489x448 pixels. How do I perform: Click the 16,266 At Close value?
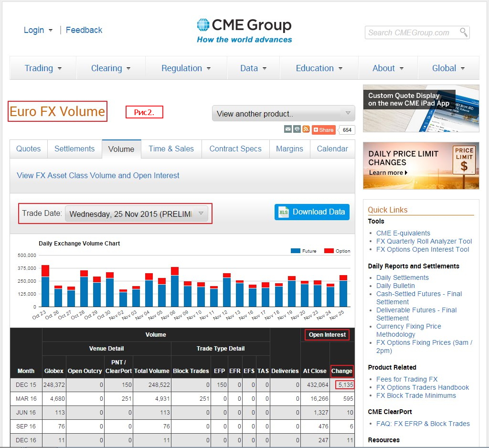click(319, 398)
